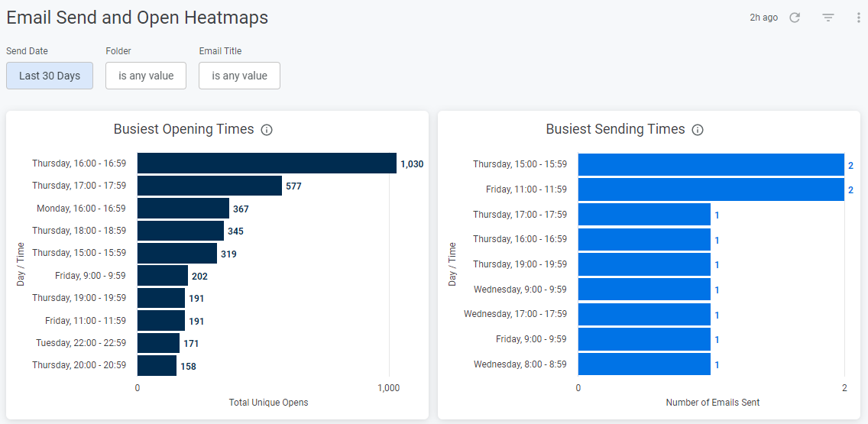This screenshot has height=424, width=868.
Task: Click the dashboard refresh icon
Action: 795,18
